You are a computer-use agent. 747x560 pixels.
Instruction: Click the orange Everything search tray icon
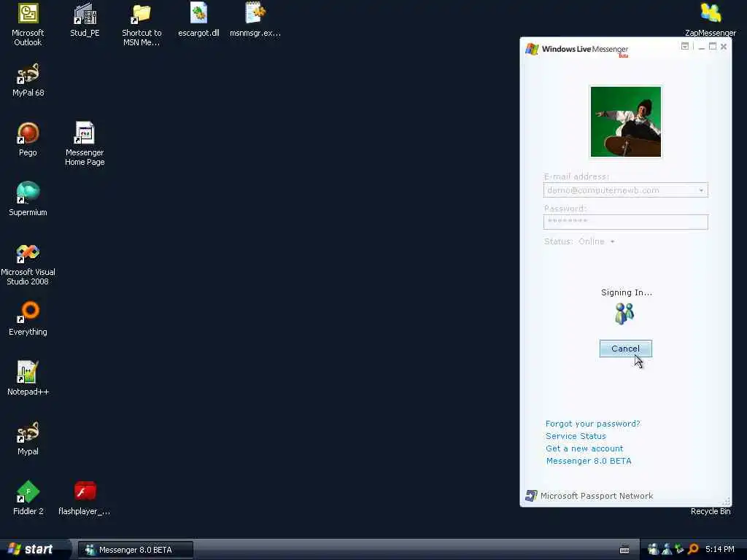[x=693, y=550]
